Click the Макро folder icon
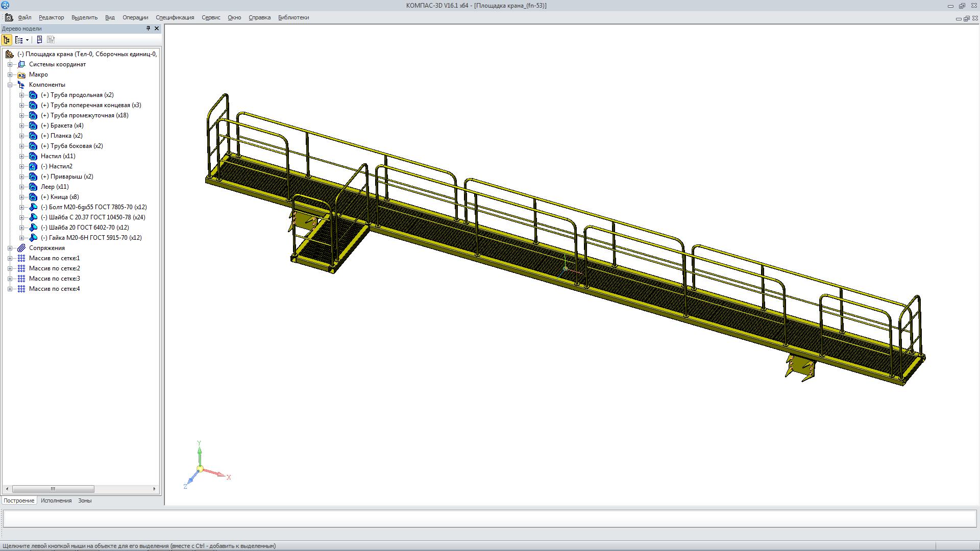Image resolution: width=980 pixels, height=551 pixels. [21, 74]
